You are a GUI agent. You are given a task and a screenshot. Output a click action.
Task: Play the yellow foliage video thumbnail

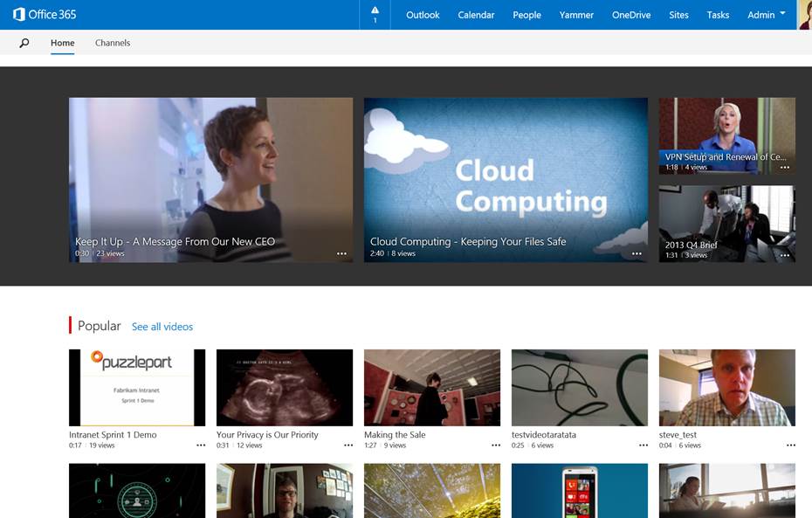[432, 491]
